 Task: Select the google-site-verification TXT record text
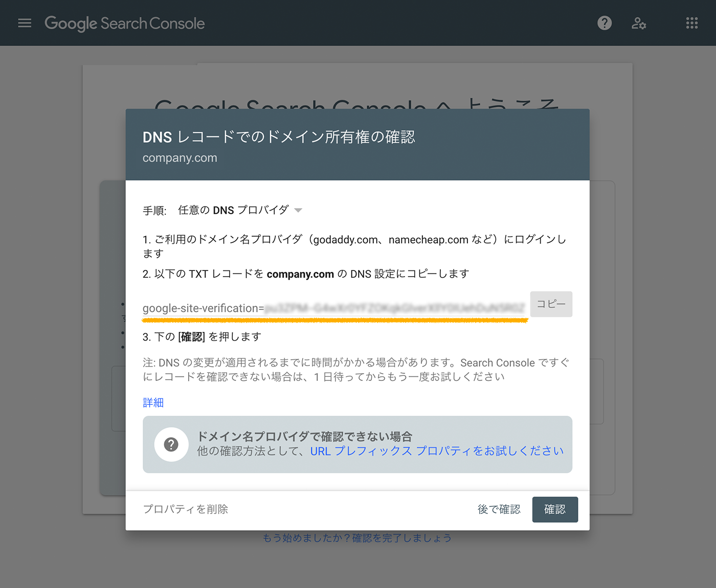(x=333, y=308)
